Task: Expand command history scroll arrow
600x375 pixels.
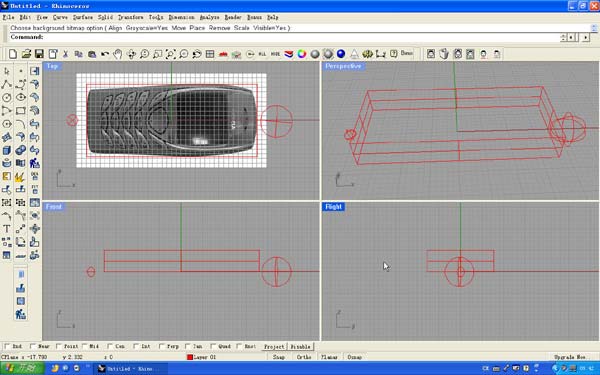Action: (x=594, y=28)
